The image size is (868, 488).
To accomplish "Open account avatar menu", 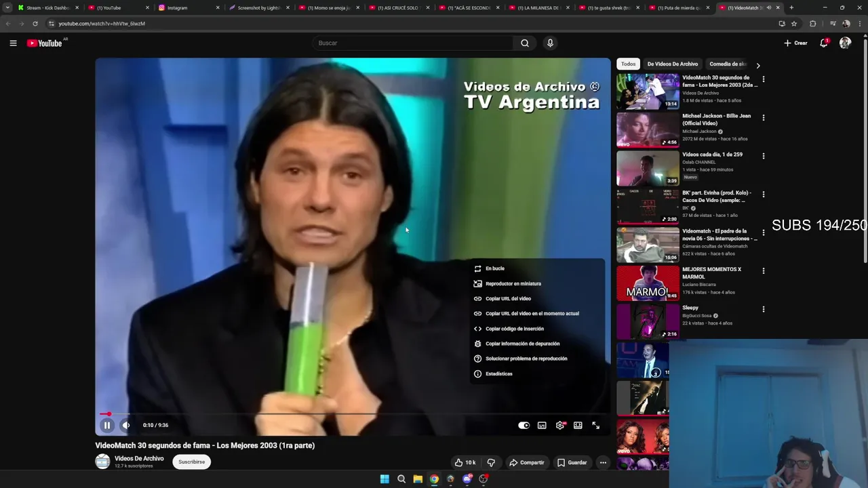I will click(x=845, y=43).
